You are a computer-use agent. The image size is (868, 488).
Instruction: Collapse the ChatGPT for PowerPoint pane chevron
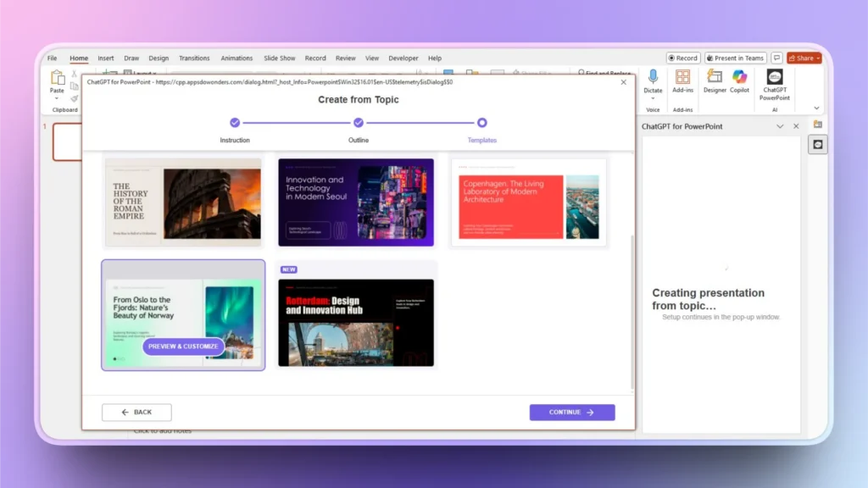[780, 126]
